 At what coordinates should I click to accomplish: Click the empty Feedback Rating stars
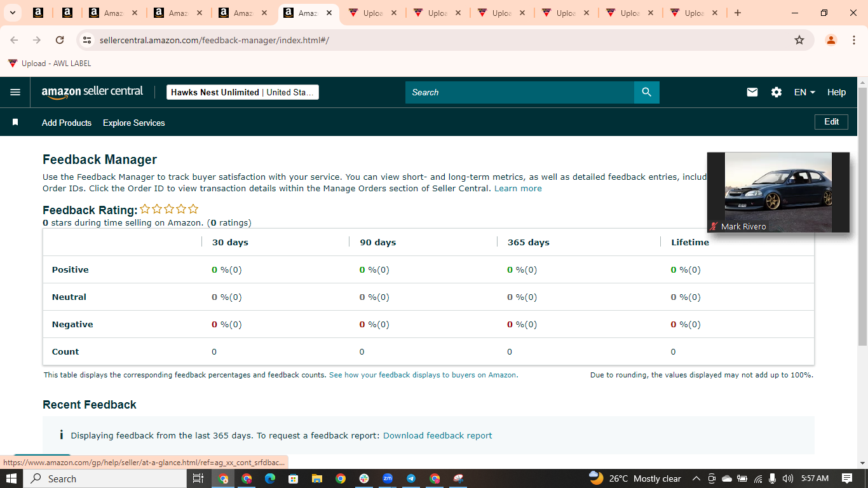point(169,209)
